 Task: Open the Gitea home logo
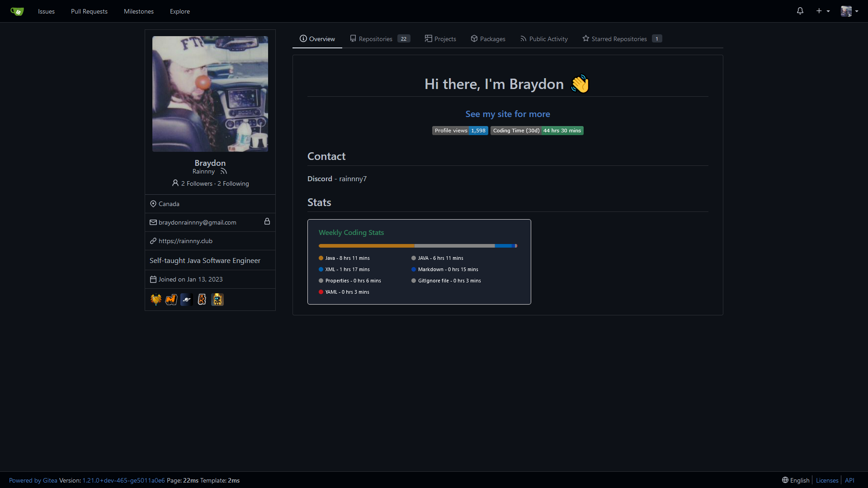click(x=17, y=11)
